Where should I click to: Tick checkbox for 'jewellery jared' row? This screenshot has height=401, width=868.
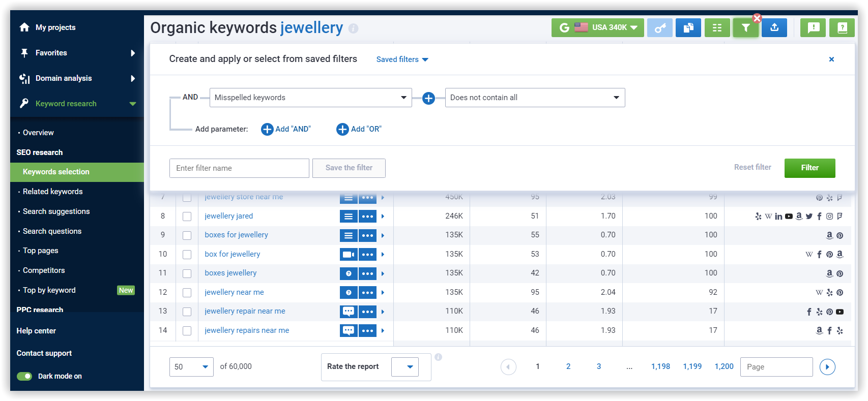[187, 217]
